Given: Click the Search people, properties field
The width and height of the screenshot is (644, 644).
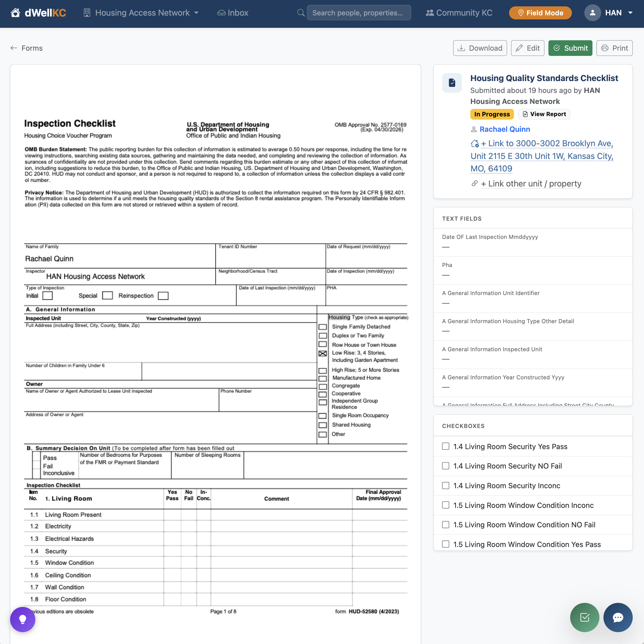Looking at the screenshot, I should [x=359, y=13].
